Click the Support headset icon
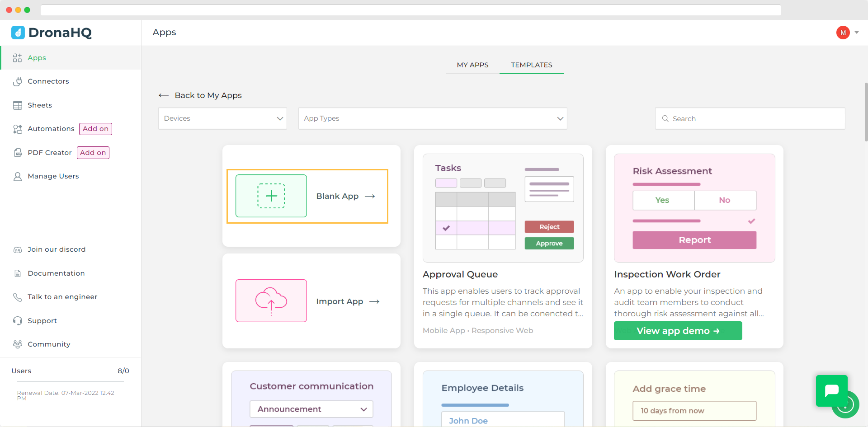Viewport: 868px width, 427px height. [x=18, y=321]
